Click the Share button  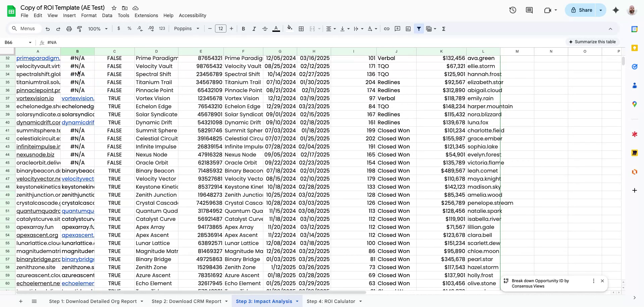[582, 10]
